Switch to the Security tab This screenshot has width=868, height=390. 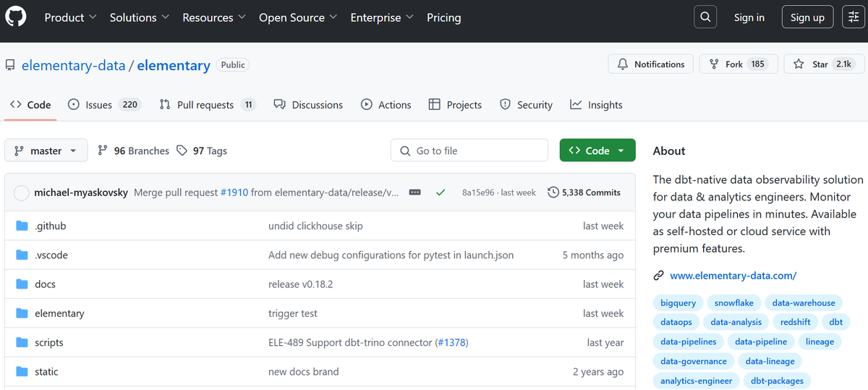tap(527, 105)
